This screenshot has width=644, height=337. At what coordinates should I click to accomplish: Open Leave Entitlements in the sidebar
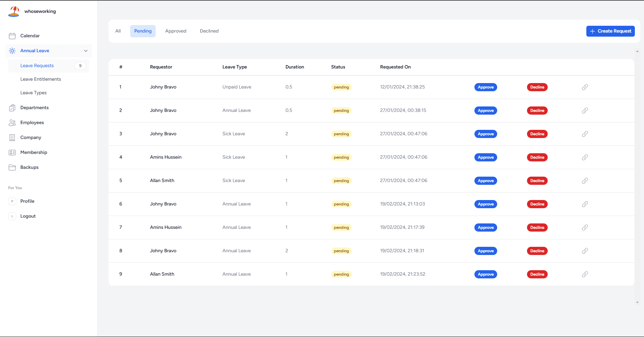tap(41, 79)
